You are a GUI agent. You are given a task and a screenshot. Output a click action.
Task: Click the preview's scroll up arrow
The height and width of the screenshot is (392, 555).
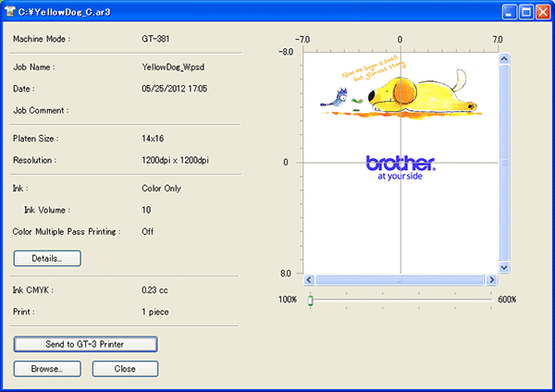tap(504, 58)
